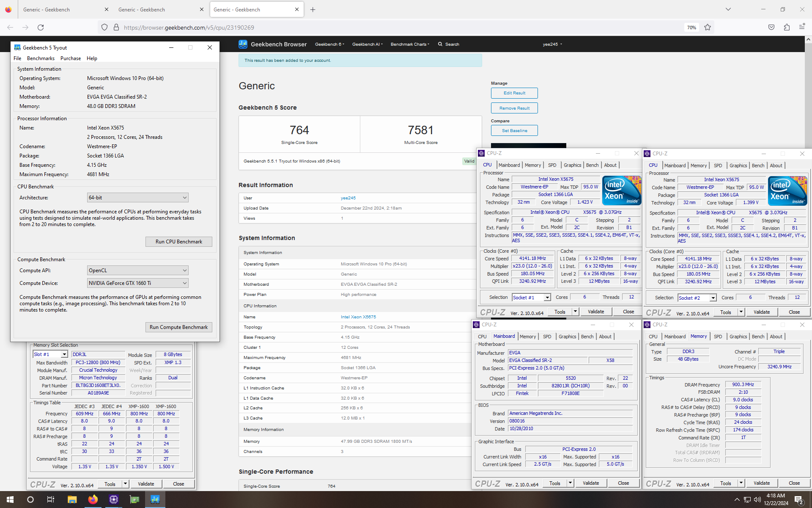
Task: Open Tools arrow in Mainboard CPU-Z window
Action: (570, 483)
